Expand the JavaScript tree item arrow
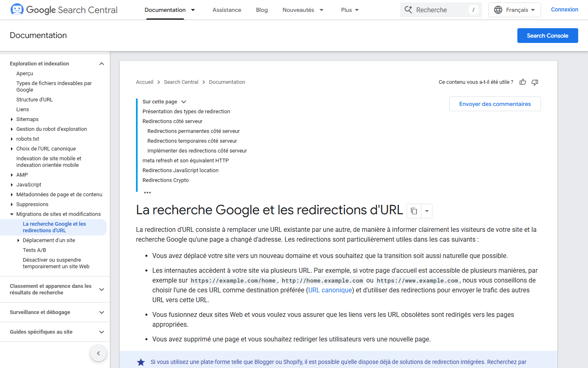 [11, 185]
